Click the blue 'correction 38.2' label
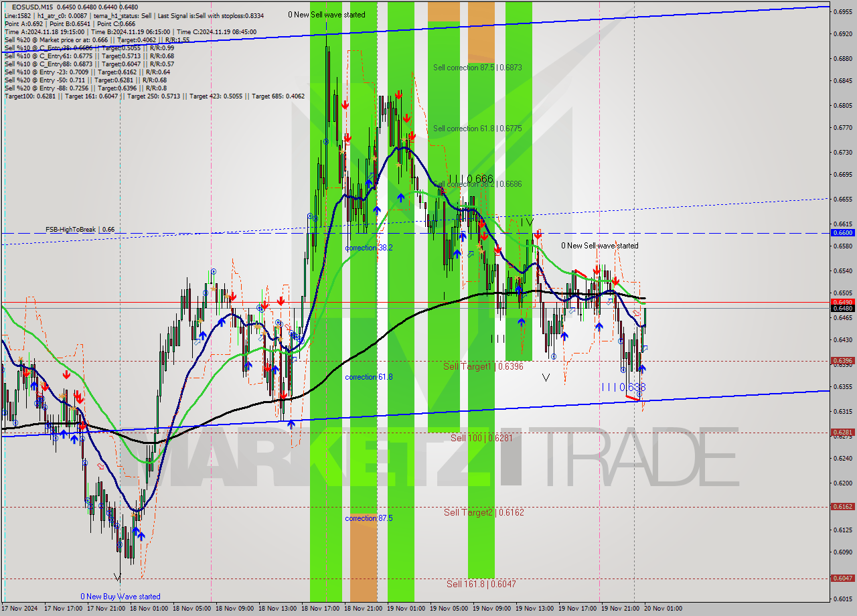This screenshot has height=616, width=857. click(369, 248)
